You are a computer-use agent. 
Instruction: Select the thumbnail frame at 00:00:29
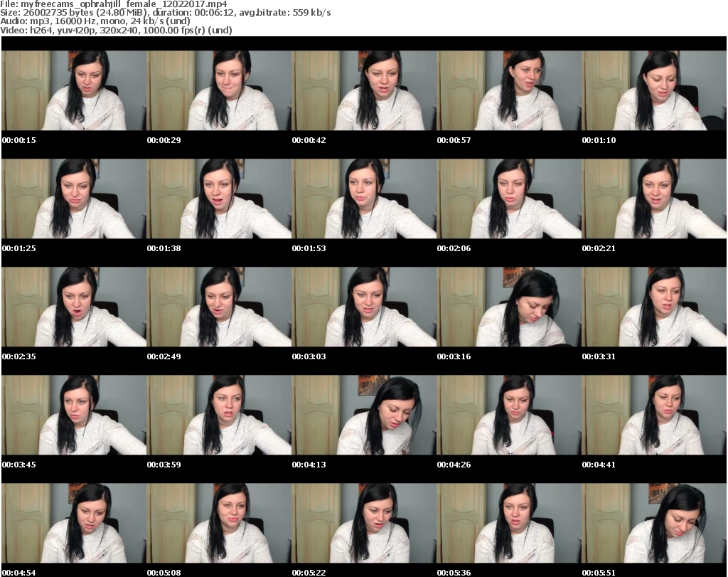(x=219, y=90)
